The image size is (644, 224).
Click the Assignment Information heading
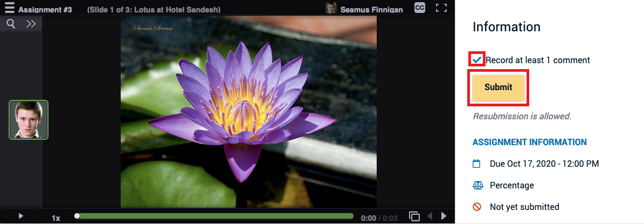click(529, 142)
